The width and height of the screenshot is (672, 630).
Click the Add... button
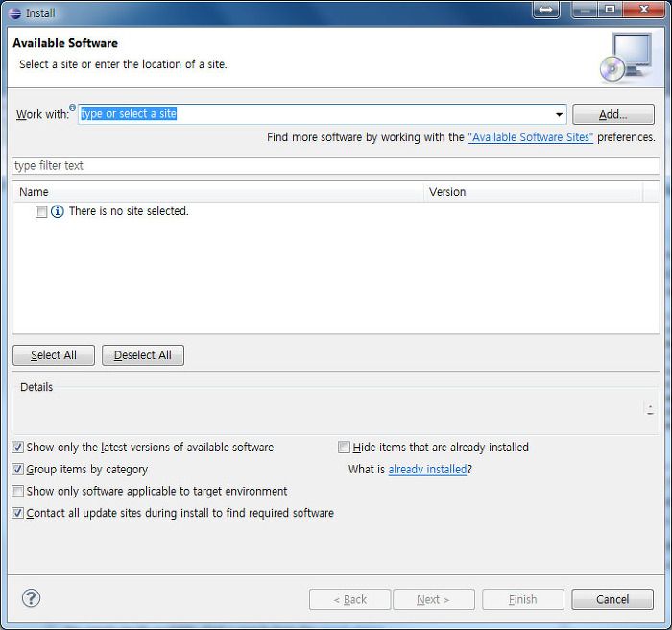[613, 114]
